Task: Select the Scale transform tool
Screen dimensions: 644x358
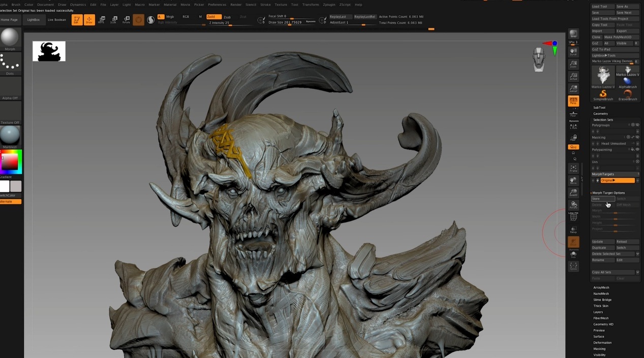Action: pos(113,20)
